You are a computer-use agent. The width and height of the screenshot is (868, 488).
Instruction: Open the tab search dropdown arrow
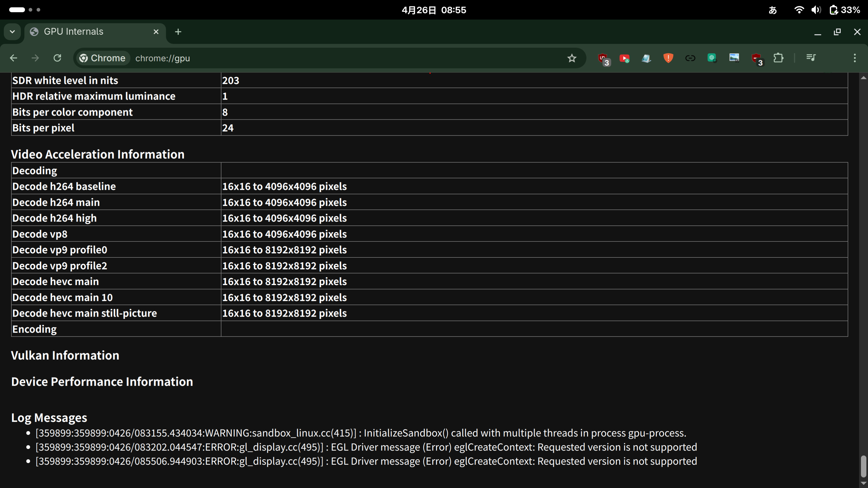point(12,32)
